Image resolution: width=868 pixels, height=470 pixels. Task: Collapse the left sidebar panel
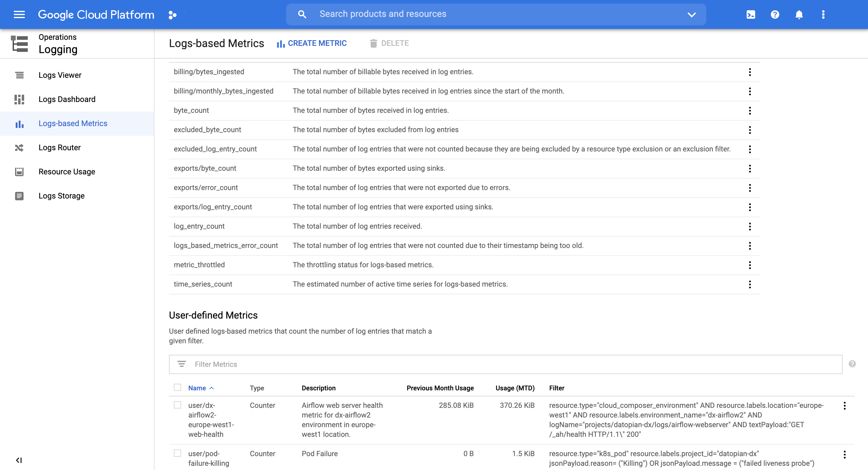[x=19, y=460]
